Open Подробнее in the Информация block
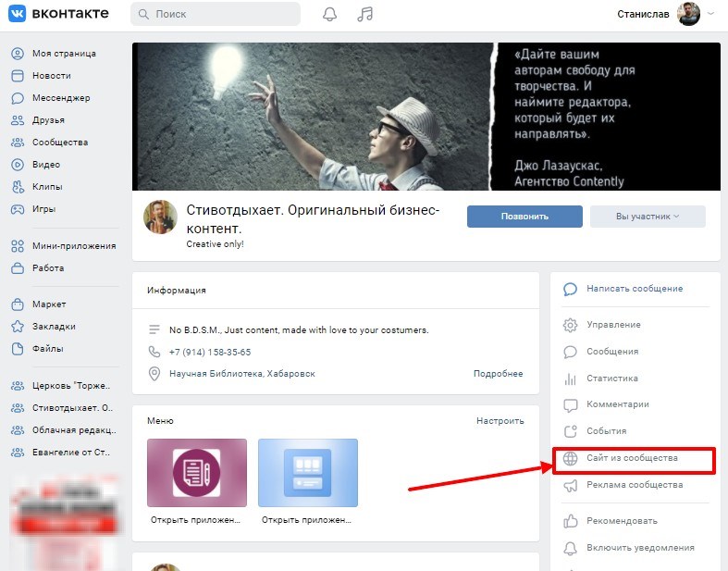728x571 pixels. pos(499,374)
